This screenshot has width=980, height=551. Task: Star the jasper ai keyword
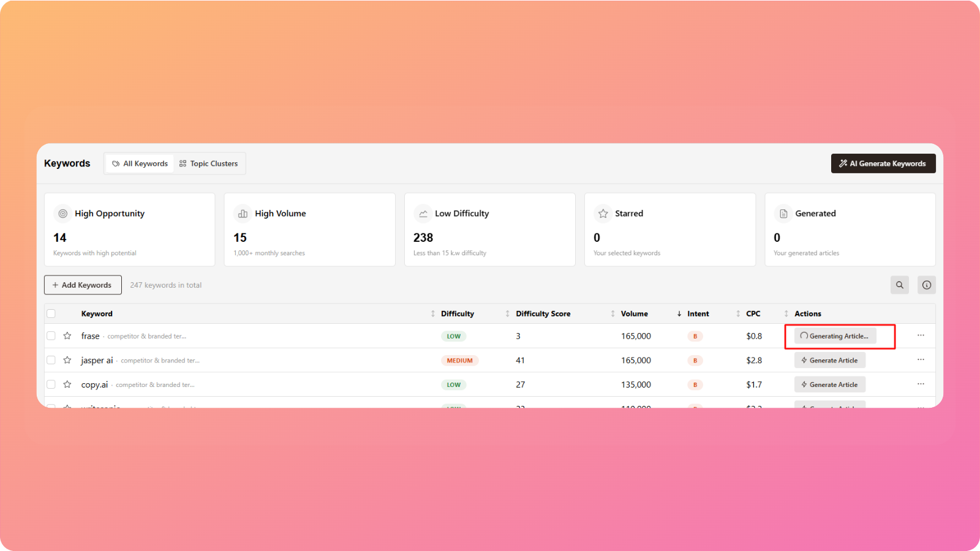67,360
